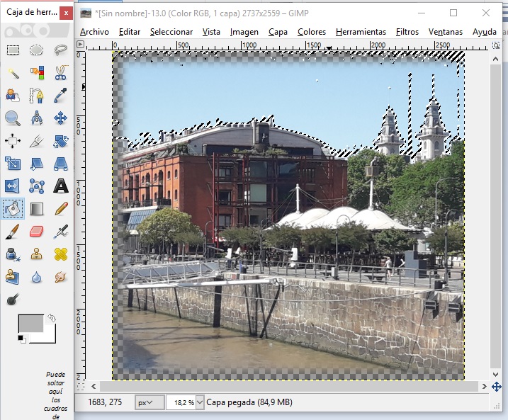This screenshot has width=508, height=420.
Task: Select the Measure compass tool
Action: tap(37, 118)
